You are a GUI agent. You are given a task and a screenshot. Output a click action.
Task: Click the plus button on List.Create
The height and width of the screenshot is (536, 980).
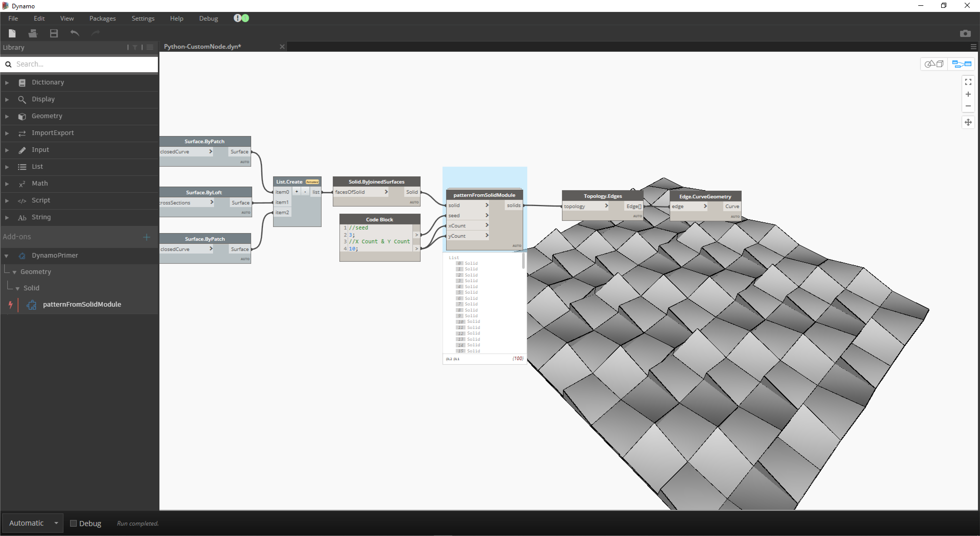[297, 192]
